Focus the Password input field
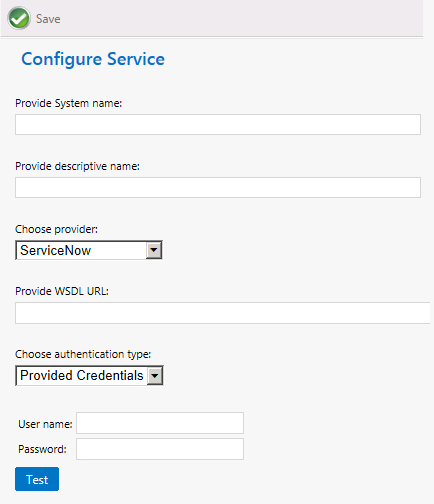 point(160,449)
